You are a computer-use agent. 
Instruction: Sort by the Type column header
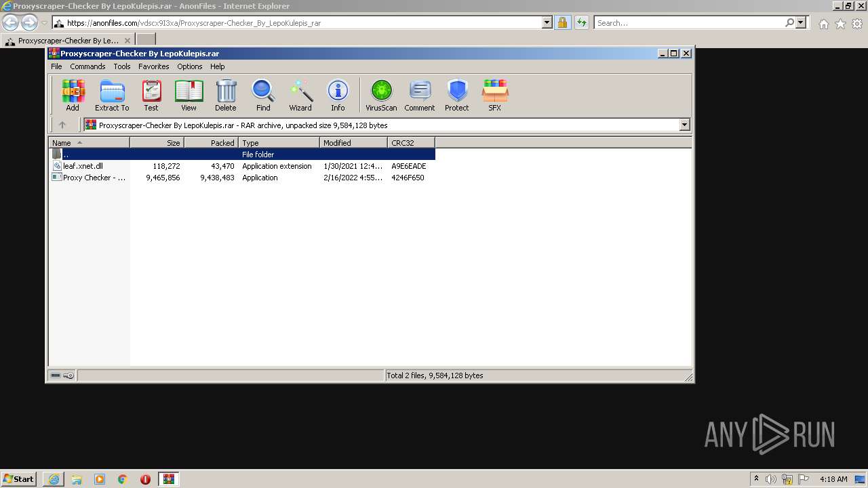(279, 142)
